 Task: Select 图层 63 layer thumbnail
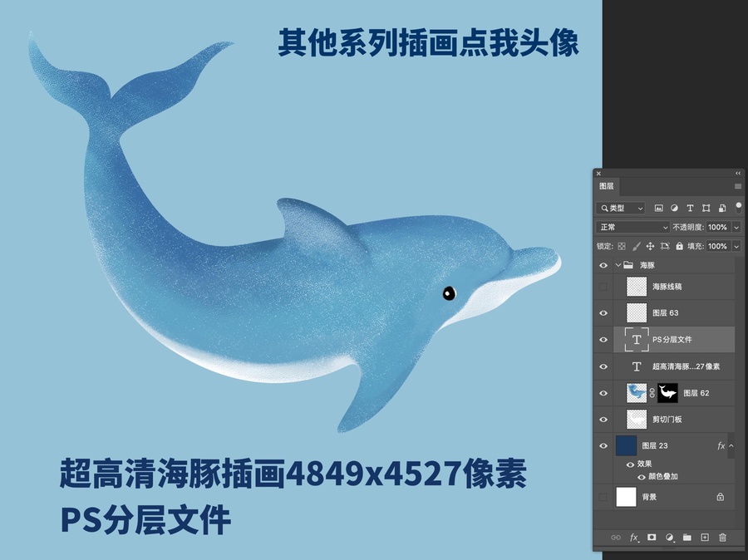(x=637, y=313)
